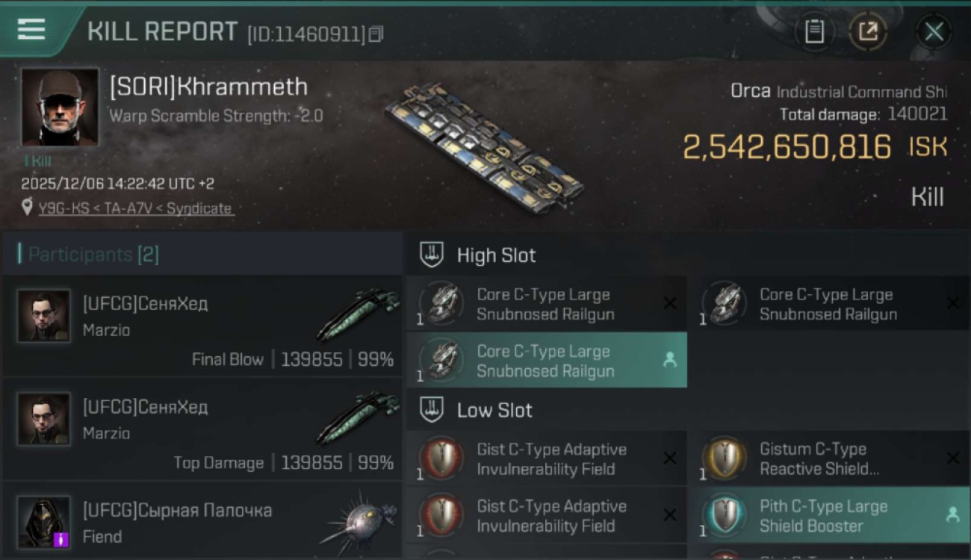Click the Fiend ship icon

(x=360, y=519)
